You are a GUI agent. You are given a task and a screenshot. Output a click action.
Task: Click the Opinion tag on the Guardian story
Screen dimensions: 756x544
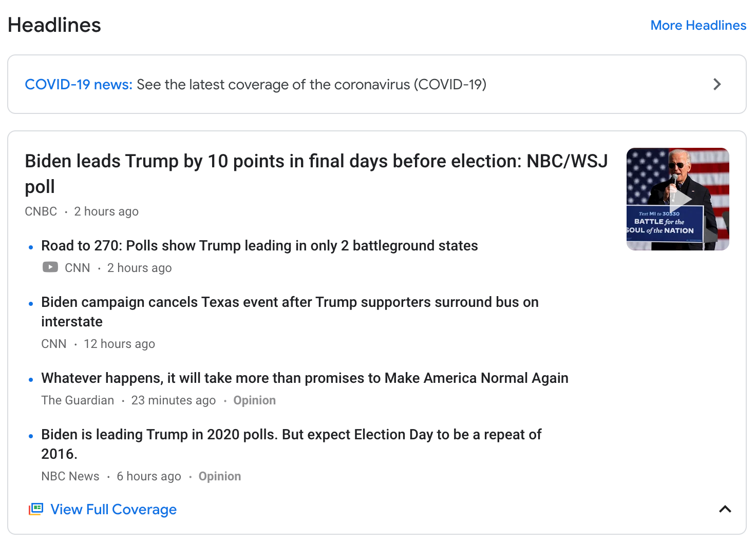click(254, 400)
